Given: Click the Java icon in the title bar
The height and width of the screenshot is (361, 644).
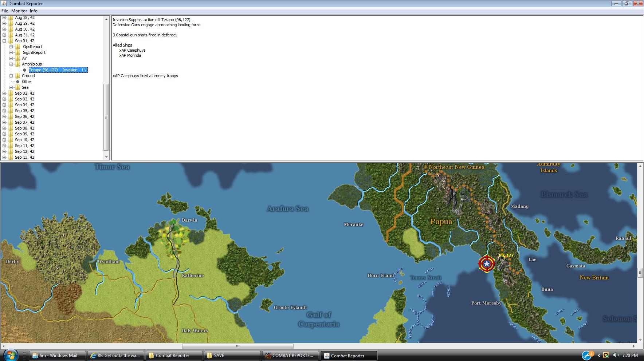Looking at the screenshot, I should click(4, 4).
